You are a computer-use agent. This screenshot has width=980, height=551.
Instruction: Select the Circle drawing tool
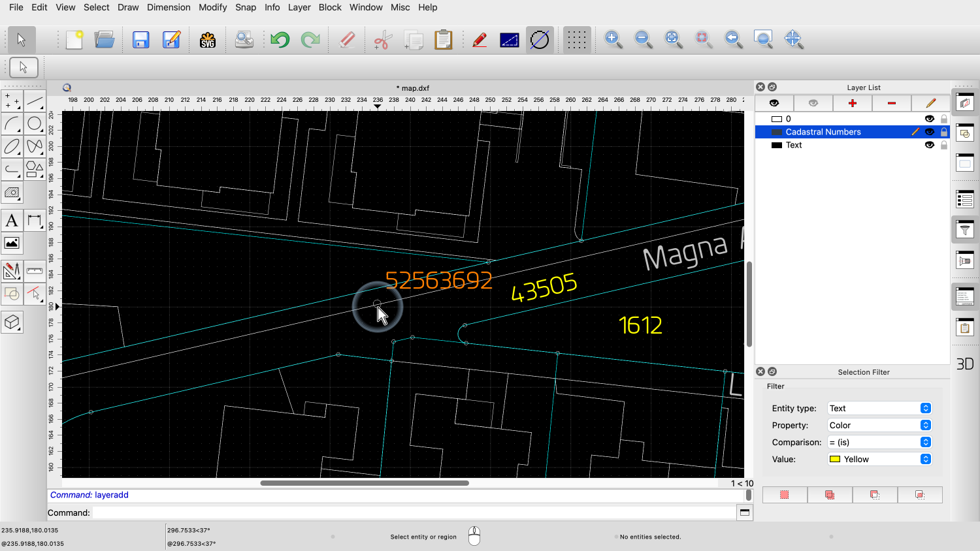35,124
